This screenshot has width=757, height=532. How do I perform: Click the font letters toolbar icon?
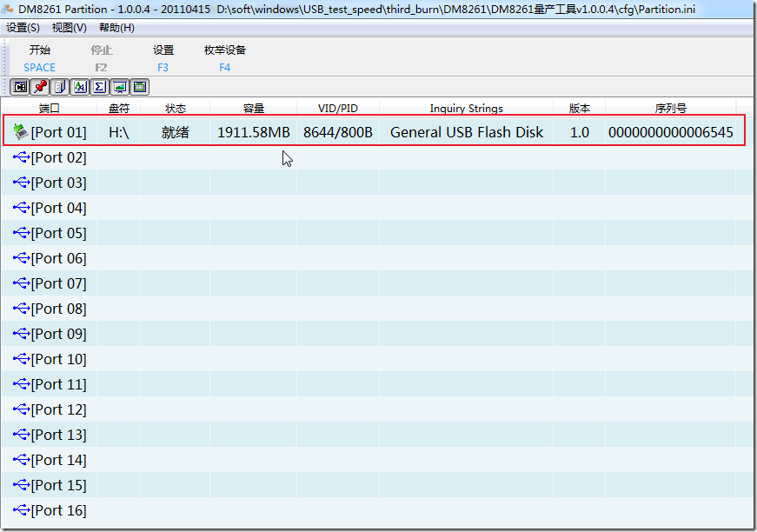coord(80,87)
